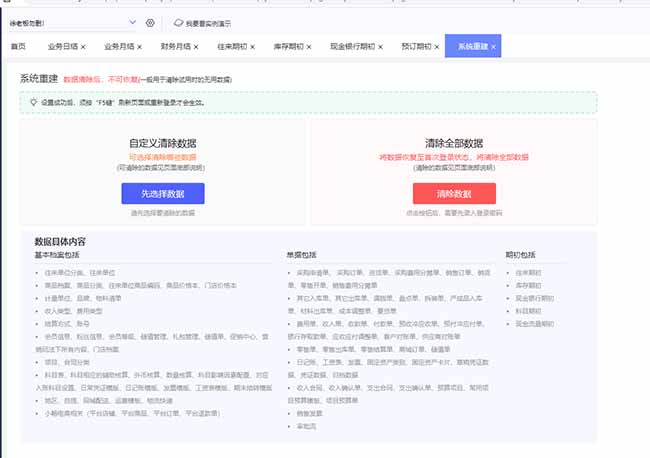Click the 库存期初 entry under 期初包括

pos(528,286)
